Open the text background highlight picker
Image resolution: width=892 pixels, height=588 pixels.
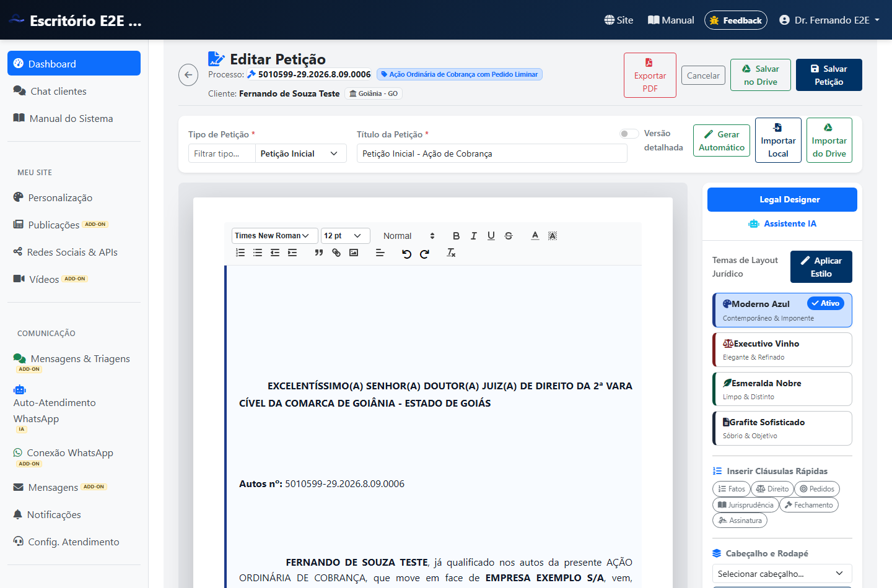pos(553,236)
